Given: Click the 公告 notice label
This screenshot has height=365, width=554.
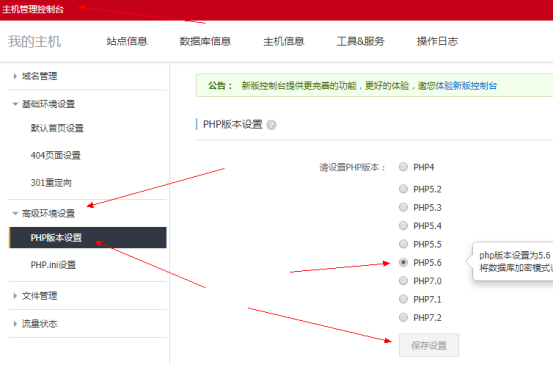Looking at the screenshot, I should point(220,86).
